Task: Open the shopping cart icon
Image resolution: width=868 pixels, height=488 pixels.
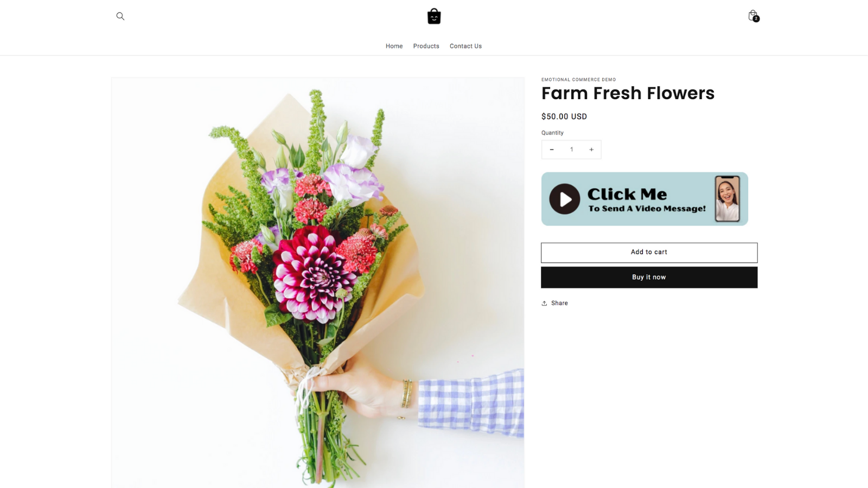Action: [x=753, y=16]
